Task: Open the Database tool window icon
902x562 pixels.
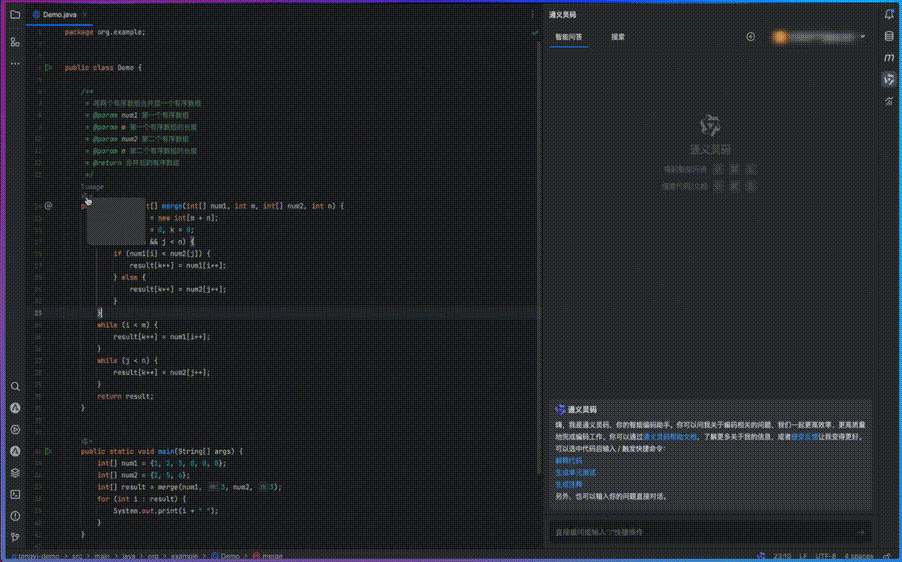Action: point(889,36)
